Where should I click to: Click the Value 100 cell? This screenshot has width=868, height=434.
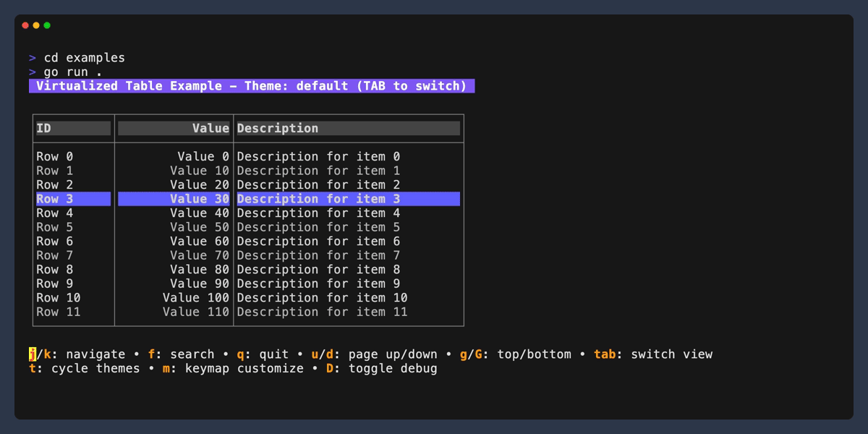(x=195, y=297)
